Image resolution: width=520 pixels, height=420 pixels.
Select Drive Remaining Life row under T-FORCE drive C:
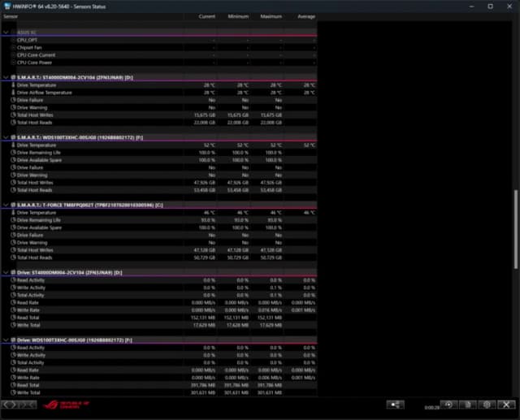coord(159,220)
